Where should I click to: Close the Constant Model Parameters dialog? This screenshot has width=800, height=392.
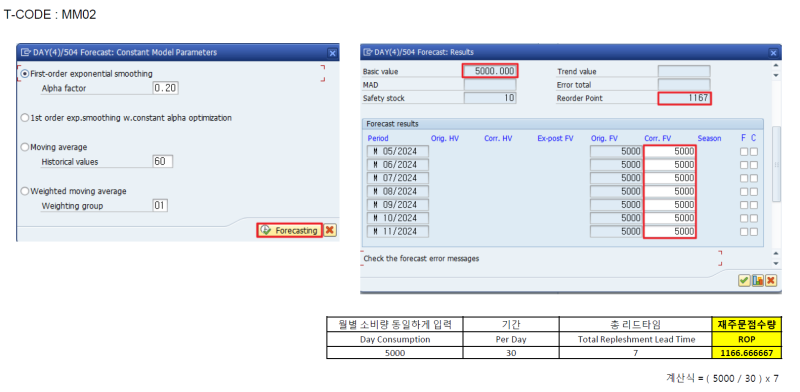click(x=332, y=53)
